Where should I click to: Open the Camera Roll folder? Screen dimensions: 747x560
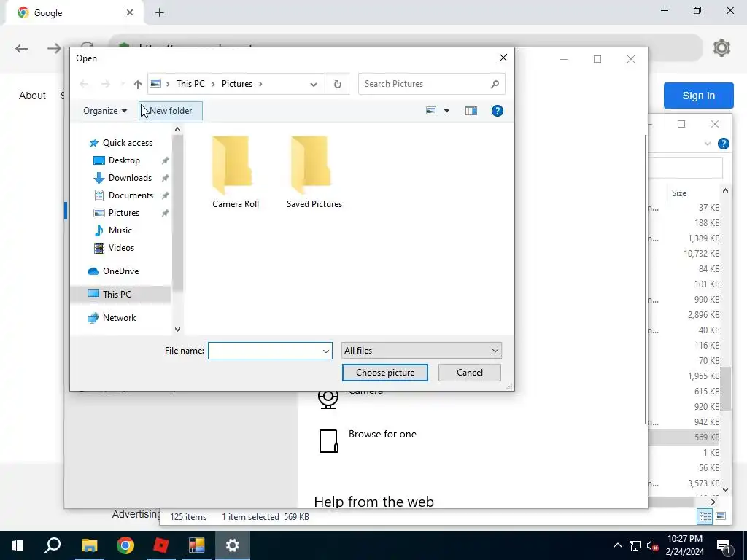click(x=236, y=171)
